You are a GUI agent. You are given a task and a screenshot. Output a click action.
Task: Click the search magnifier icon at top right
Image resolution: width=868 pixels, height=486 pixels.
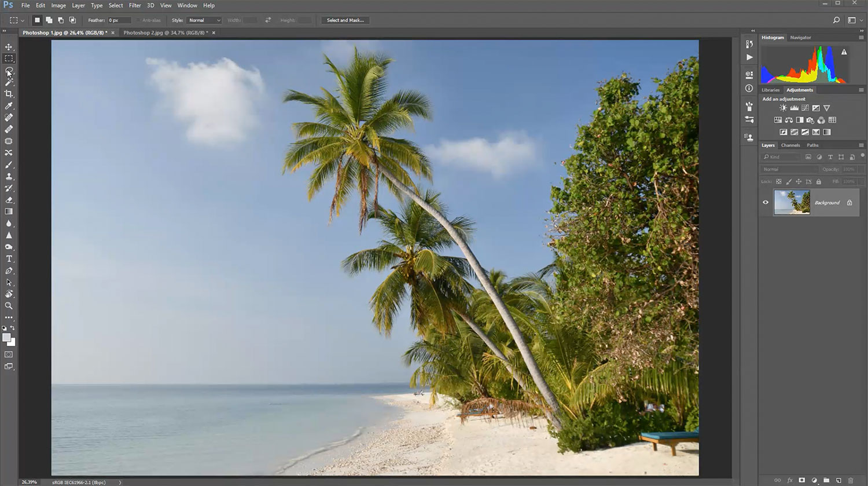point(836,20)
